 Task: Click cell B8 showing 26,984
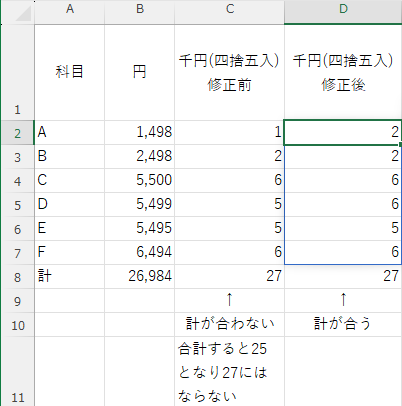[x=140, y=277]
